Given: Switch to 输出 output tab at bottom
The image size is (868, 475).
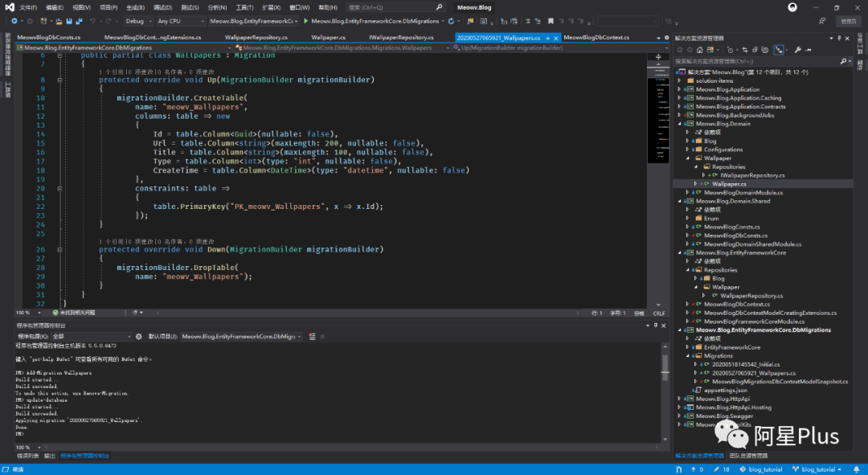Looking at the screenshot, I should tap(50, 457).
